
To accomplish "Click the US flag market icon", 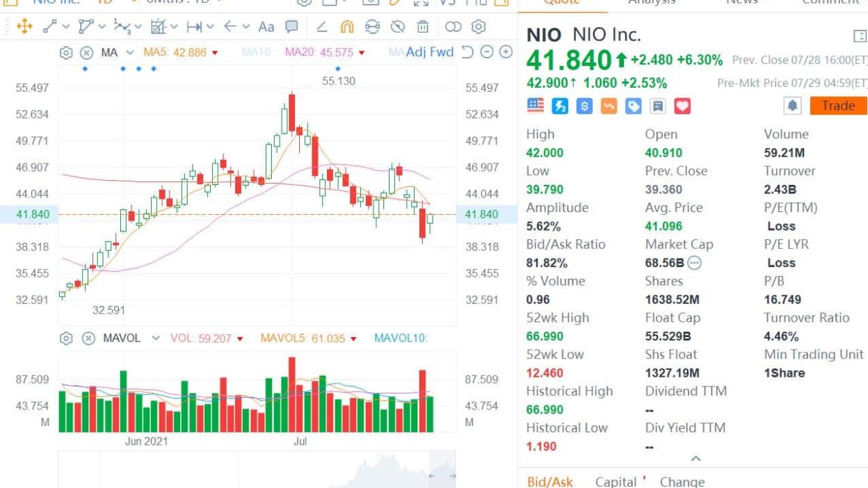I will pyautogui.click(x=536, y=106).
